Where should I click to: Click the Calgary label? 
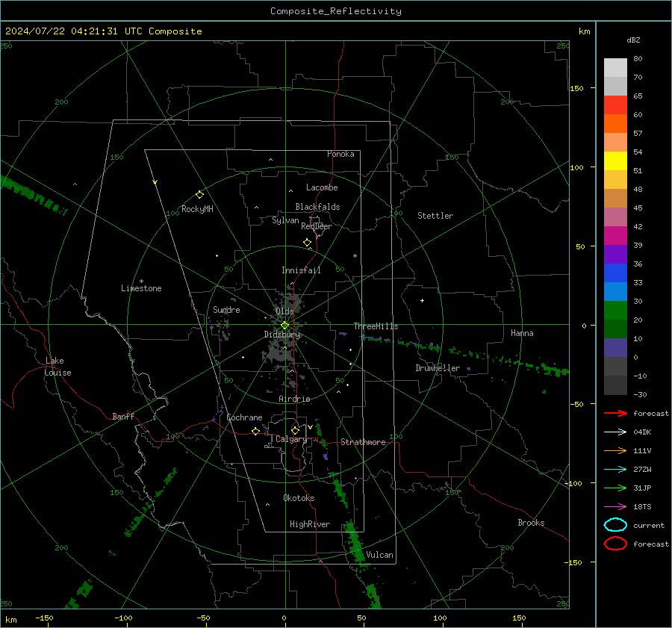pos(291,439)
